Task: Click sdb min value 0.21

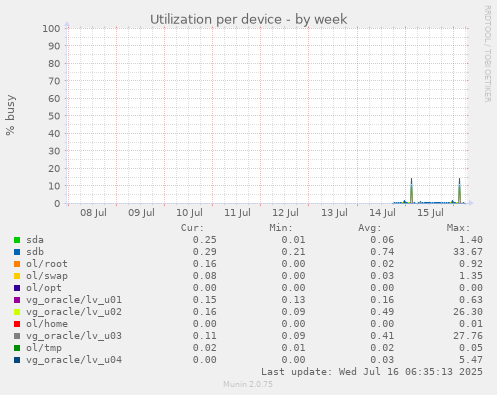Action: point(293,252)
